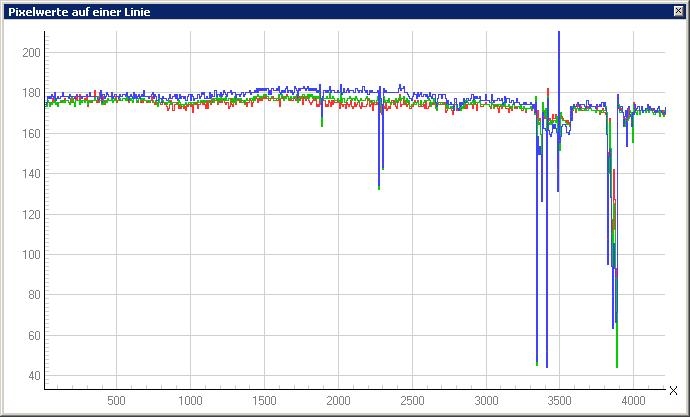Click the 2500 tick label on x-axis
Image resolution: width=690 pixels, height=417 pixels.
tap(412, 401)
